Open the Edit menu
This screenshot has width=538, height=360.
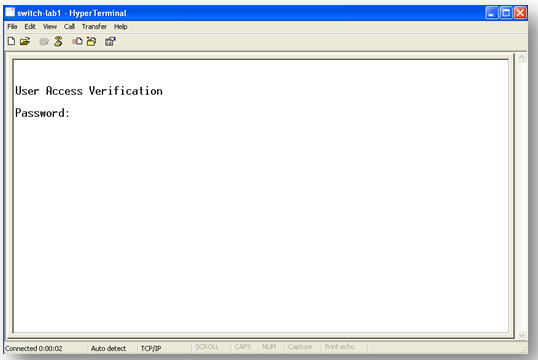point(30,26)
